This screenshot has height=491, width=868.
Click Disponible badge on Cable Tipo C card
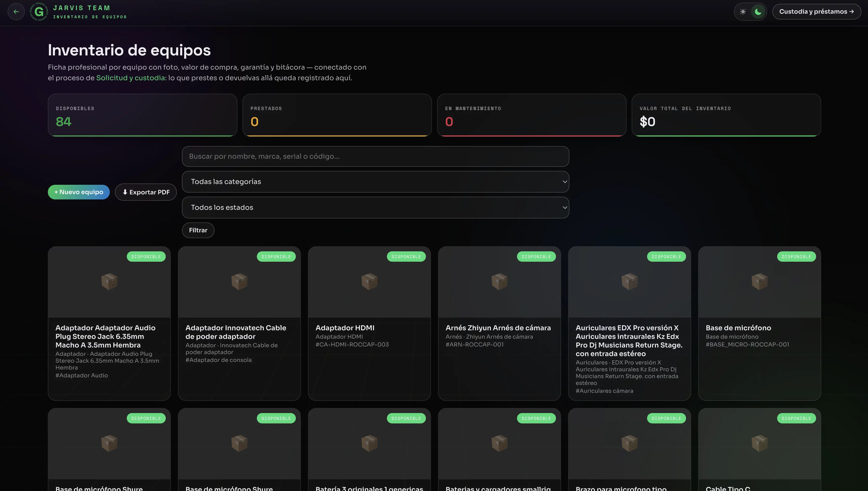pyautogui.click(x=797, y=419)
